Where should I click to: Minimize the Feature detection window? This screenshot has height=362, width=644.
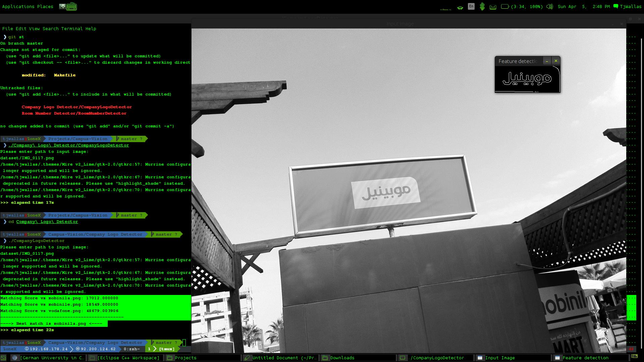[547, 61]
